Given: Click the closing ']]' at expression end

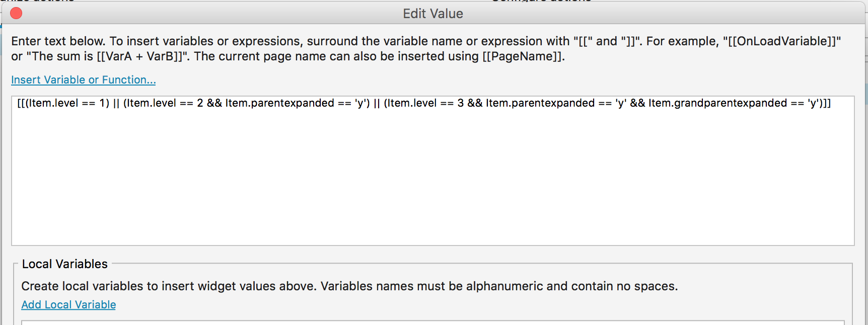Looking at the screenshot, I should pyautogui.click(x=826, y=103).
